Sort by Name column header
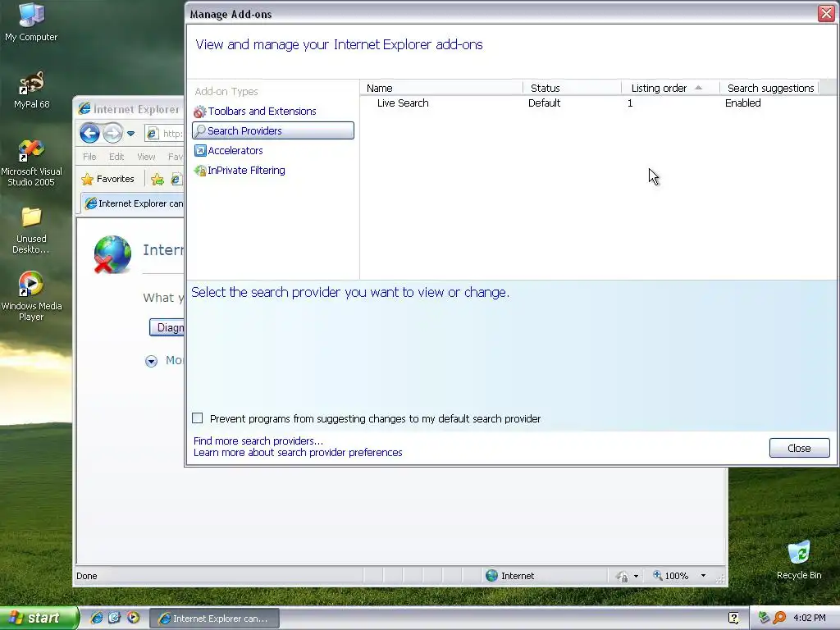Viewport: 840px width, 630px height. 441,88
